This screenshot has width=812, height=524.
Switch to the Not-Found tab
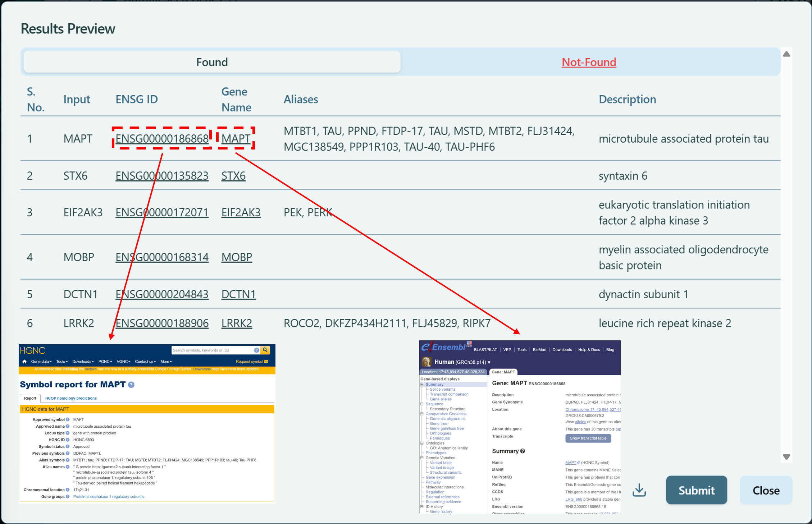click(589, 62)
